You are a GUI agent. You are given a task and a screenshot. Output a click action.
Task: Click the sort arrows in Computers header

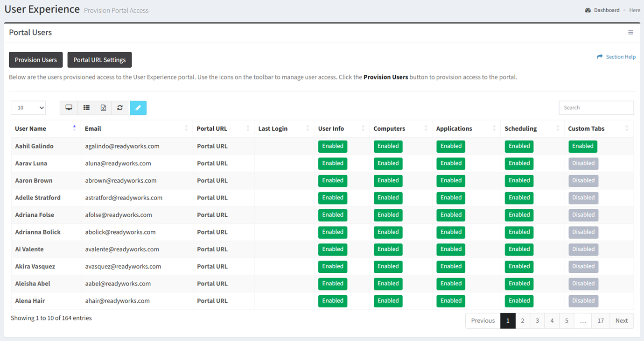(x=426, y=128)
